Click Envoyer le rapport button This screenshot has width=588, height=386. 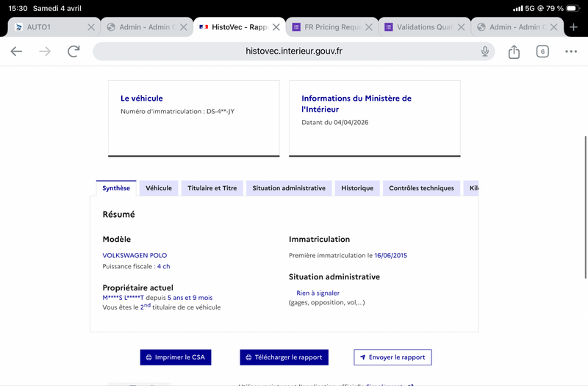(x=392, y=357)
